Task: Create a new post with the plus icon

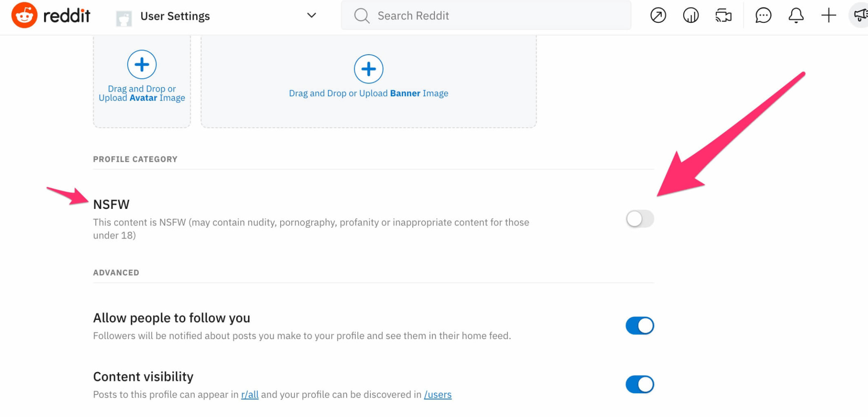Action: [828, 16]
